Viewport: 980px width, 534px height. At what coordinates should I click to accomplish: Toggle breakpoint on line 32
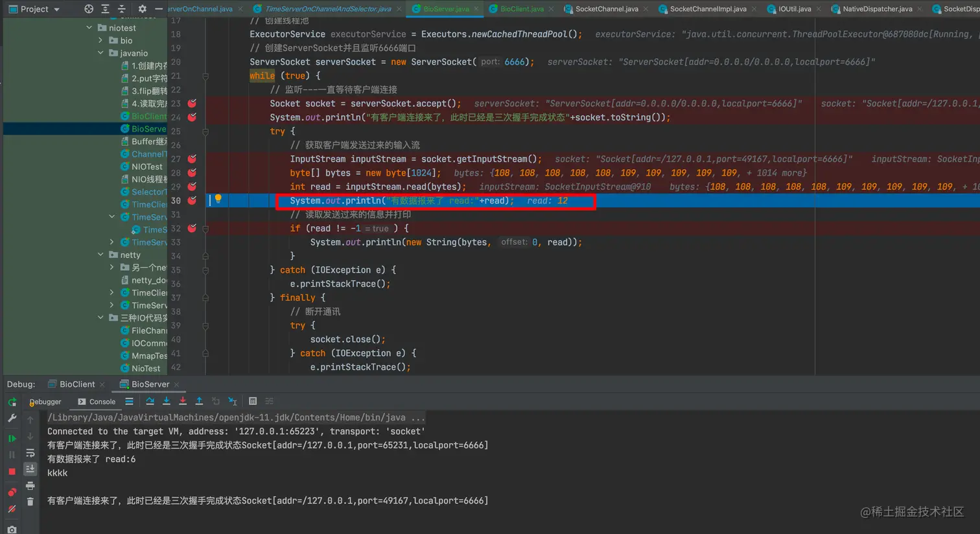[x=192, y=228]
